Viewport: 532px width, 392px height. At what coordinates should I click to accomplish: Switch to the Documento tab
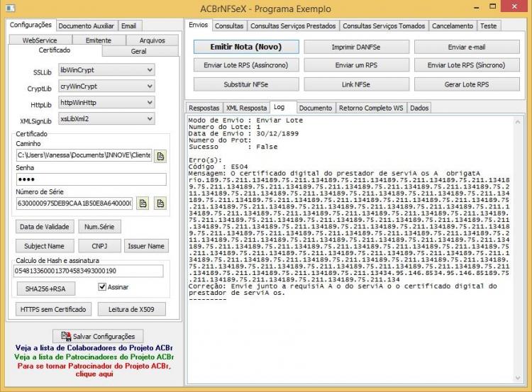pos(316,108)
